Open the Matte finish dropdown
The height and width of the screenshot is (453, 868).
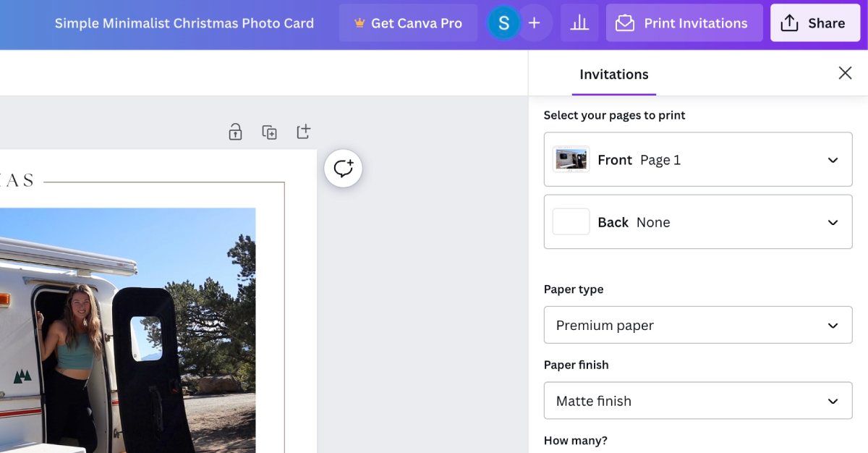pos(697,401)
